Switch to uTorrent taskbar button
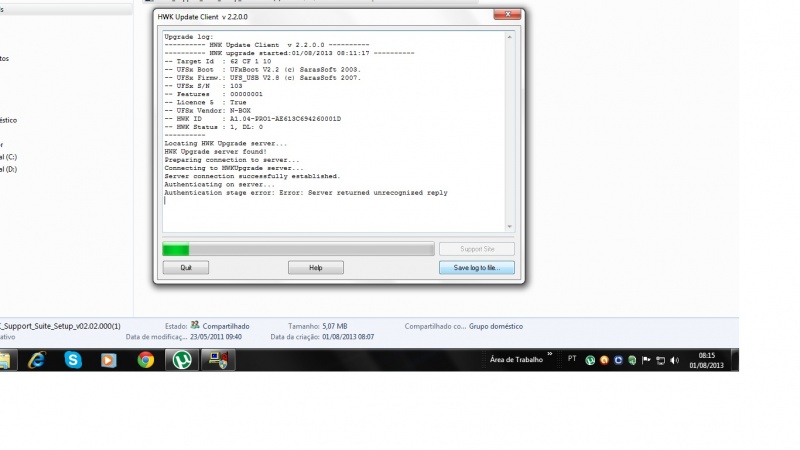Viewport: 800px width, 450px height. pos(182,360)
